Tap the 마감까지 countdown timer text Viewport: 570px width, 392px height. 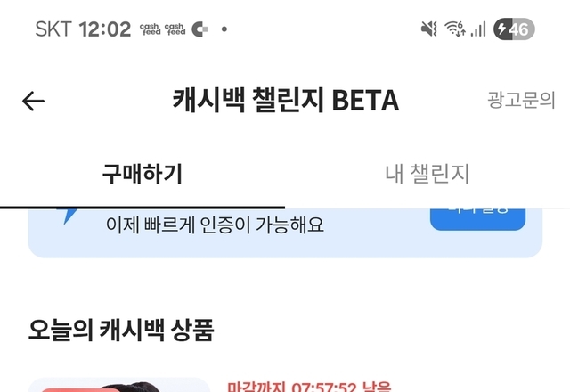[309, 387]
